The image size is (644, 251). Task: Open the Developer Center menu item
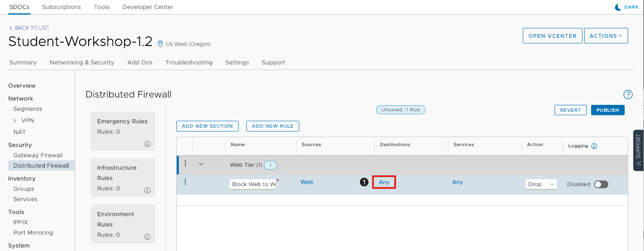[148, 7]
